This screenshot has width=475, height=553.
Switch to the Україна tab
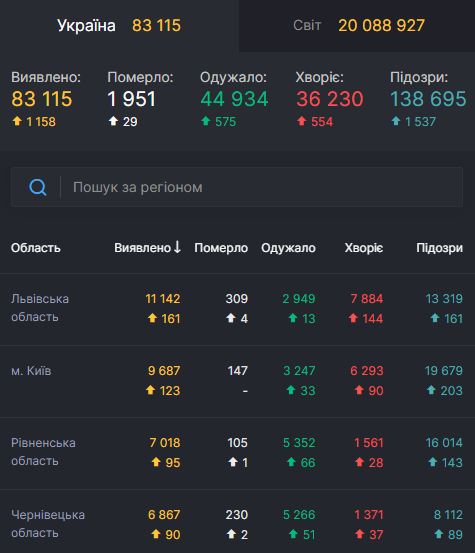pos(119,25)
